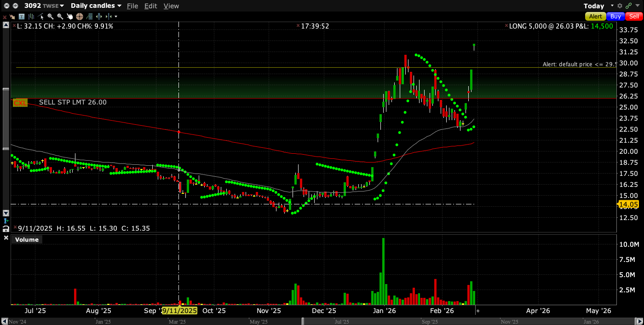644x325 pixels.
Task: Close the Volume sub-panel
Action: pyautogui.click(x=6, y=238)
